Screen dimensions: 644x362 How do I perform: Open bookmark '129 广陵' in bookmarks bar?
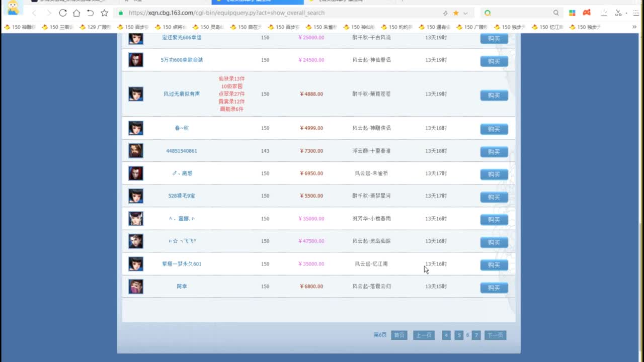pos(95,27)
